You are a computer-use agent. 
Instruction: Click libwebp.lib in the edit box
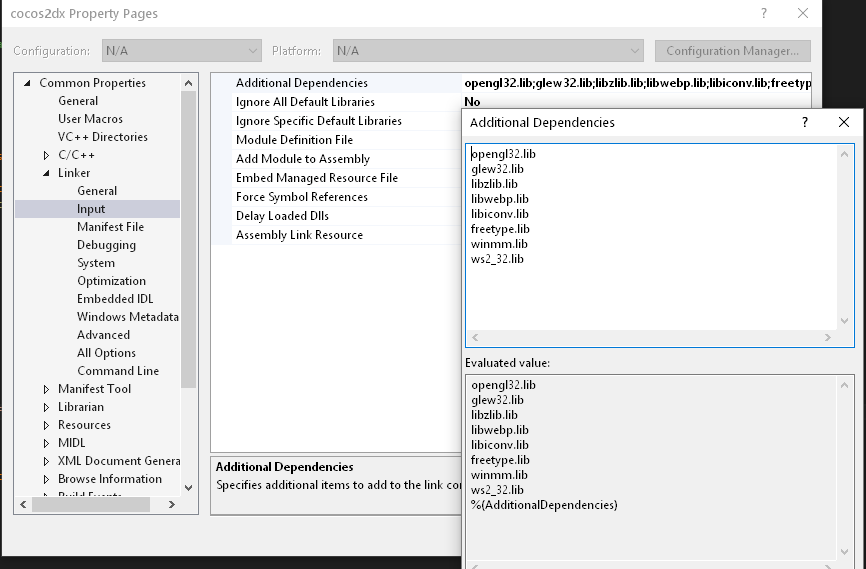(500, 199)
